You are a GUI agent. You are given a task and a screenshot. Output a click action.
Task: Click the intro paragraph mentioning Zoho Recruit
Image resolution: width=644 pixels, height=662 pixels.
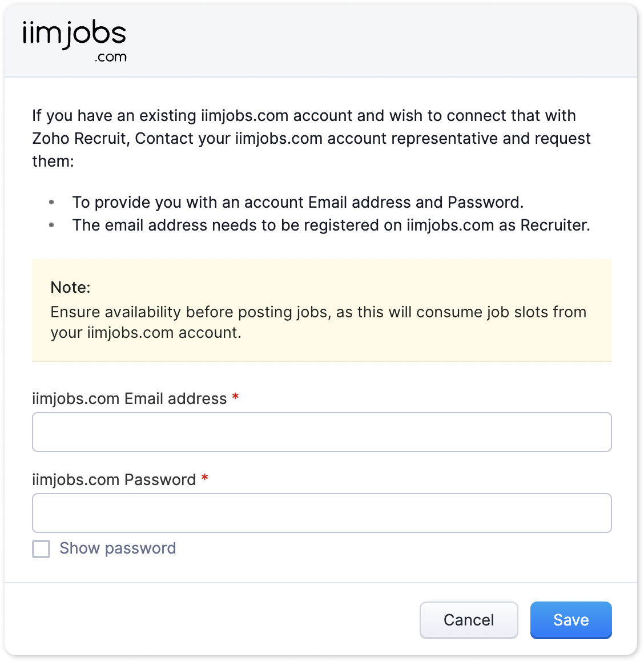tap(311, 138)
